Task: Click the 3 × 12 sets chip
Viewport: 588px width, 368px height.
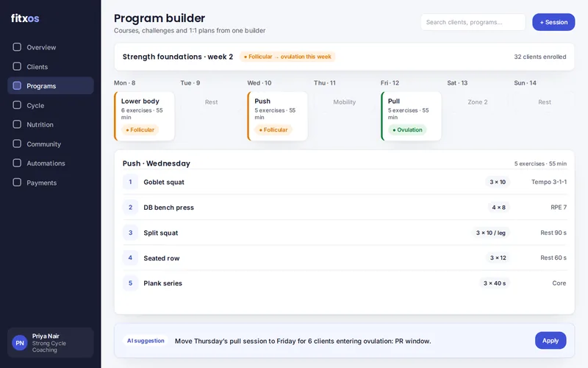Action: tap(498, 258)
